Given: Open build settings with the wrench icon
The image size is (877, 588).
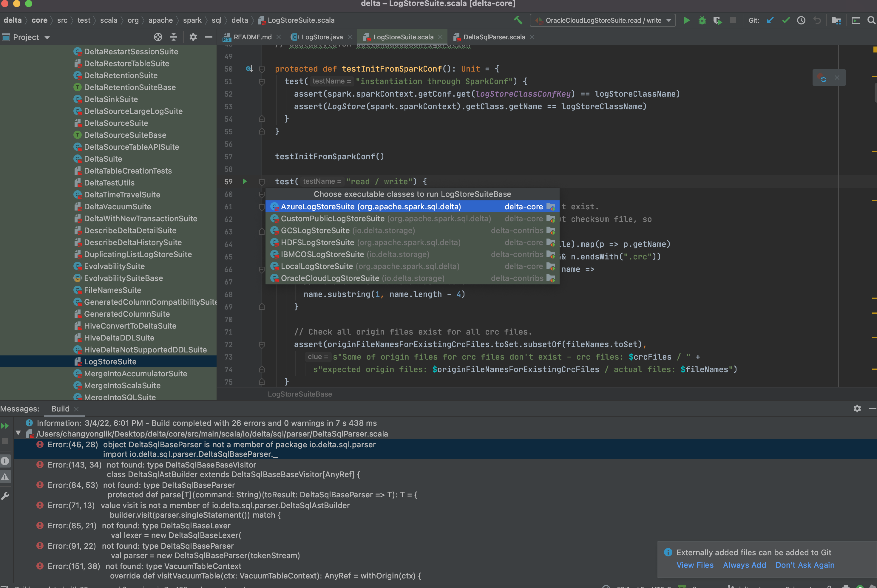Looking at the screenshot, I should pyautogui.click(x=5, y=496).
